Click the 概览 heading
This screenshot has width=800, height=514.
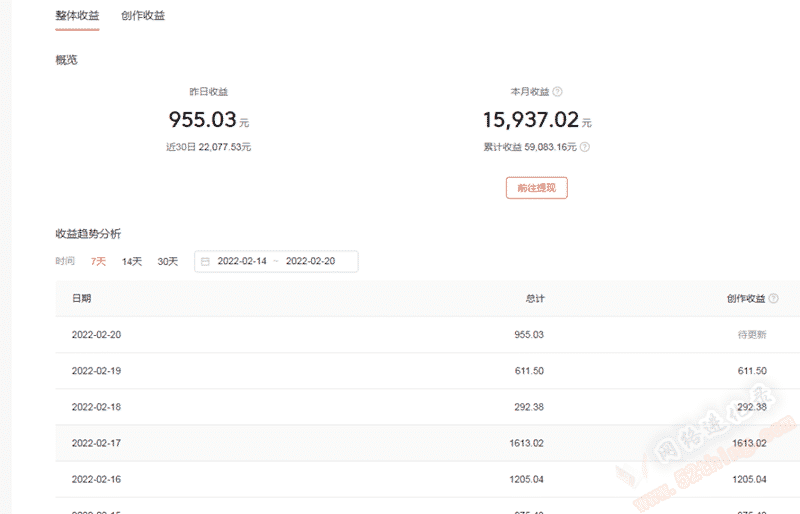point(66,60)
